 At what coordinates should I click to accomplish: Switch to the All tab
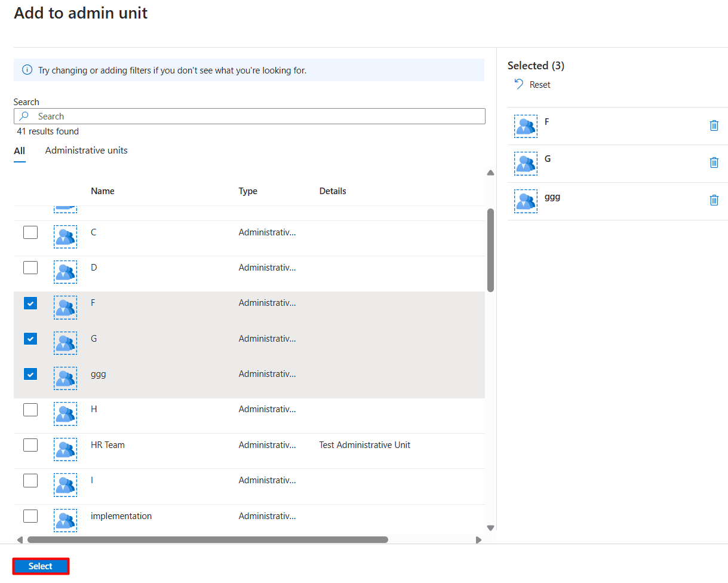click(x=20, y=151)
